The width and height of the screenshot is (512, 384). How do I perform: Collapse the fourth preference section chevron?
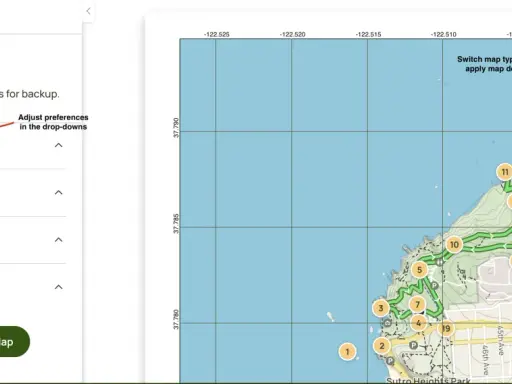tap(59, 287)
